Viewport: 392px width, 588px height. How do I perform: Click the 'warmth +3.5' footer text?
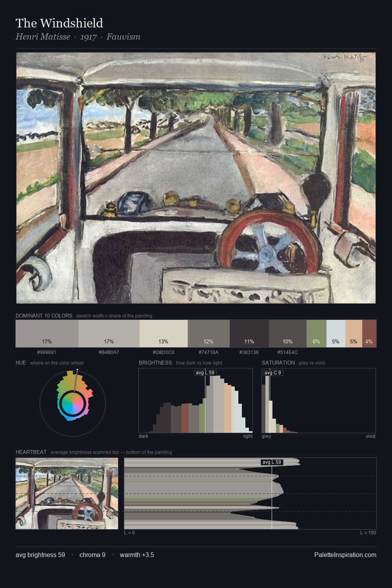click(137, 555)
